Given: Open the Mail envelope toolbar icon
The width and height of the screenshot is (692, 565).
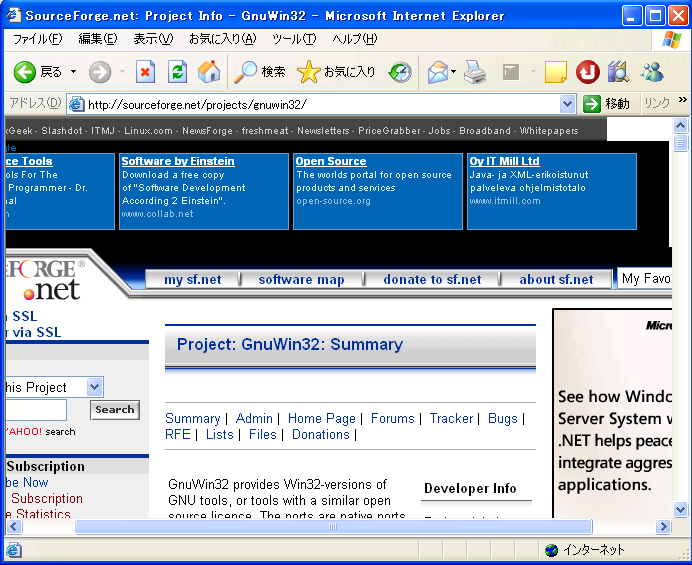Looking at the screenshot, I should point(437,72).
